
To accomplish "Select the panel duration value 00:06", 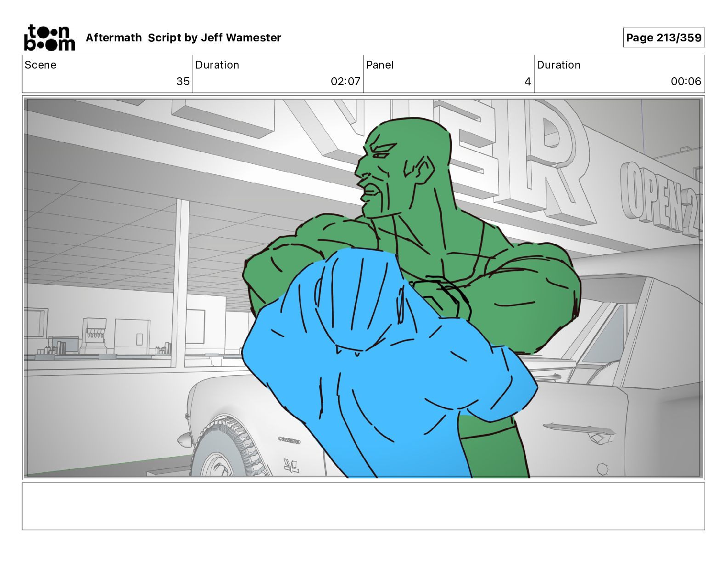I will [x=686, y=81].
